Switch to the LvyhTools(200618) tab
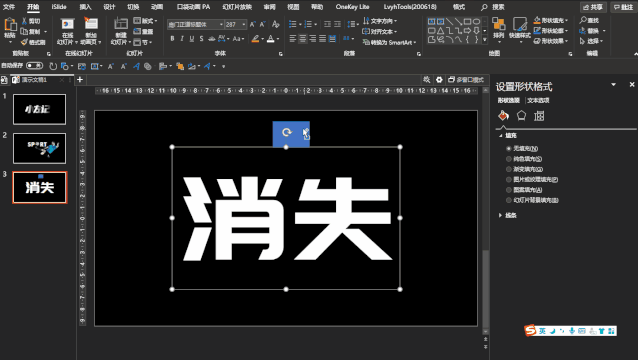This screenshot has width=638, height=360. (410, 7)
